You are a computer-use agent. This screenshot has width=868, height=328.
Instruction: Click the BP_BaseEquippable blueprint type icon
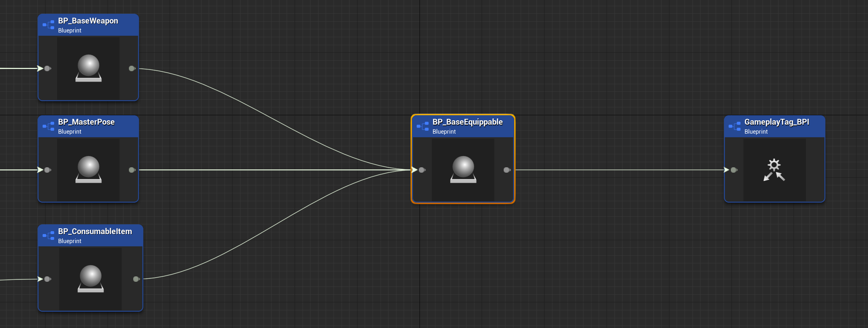tap(423, 126)
